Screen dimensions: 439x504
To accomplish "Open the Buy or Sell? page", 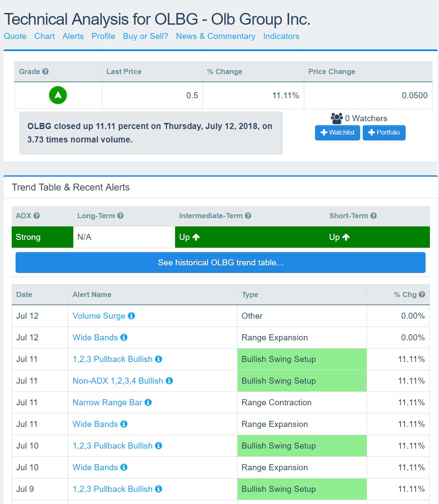I will click(145, 36).
